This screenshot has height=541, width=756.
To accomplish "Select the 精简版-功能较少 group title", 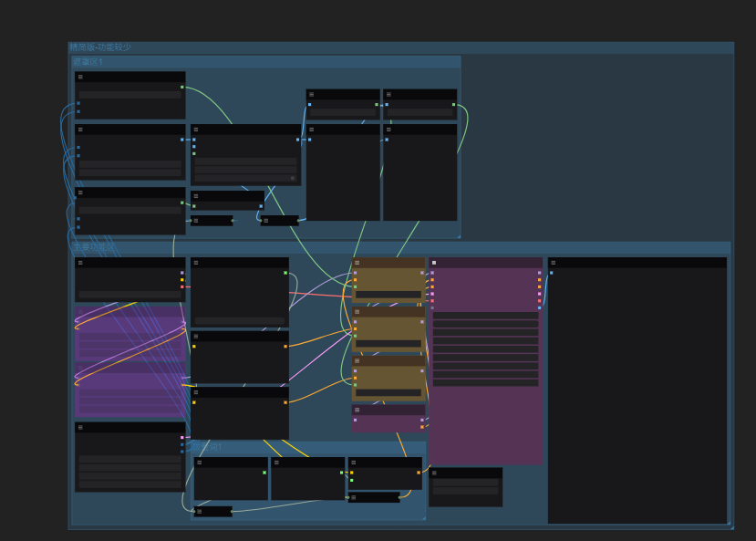I will [x=100, y=47].
